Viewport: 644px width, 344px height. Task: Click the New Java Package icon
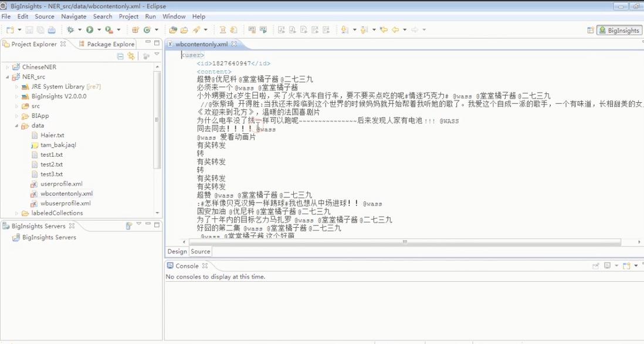[x=135, y=29]
